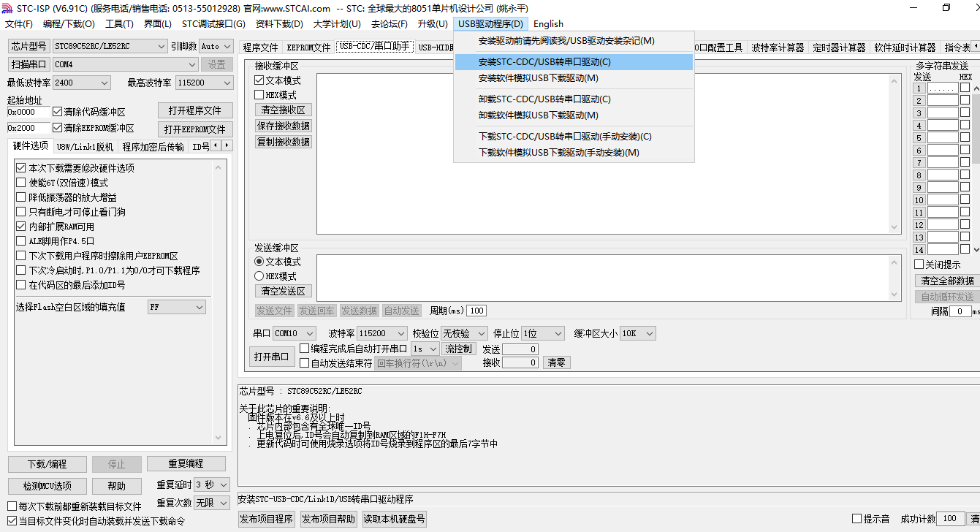Click 清空全部数据 button
Screen dimensions: 980x532
point(947,281)
